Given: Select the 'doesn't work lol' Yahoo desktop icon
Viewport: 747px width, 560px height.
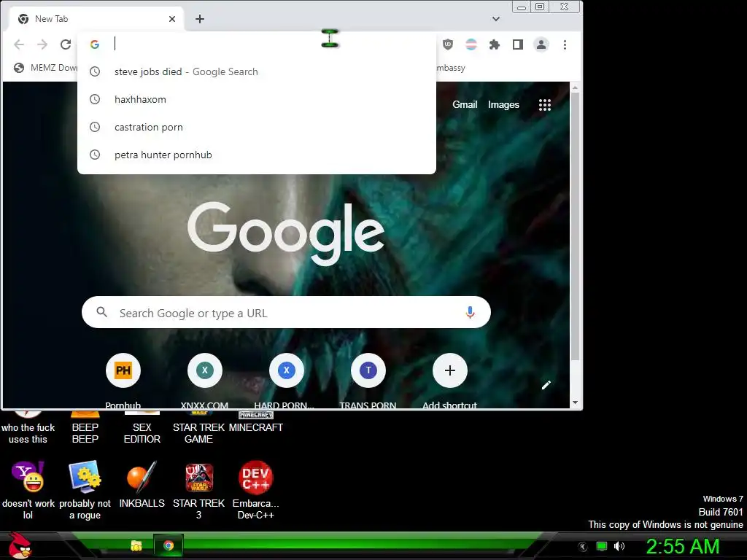Looking at the screenshot, I should tap(28, 491).
